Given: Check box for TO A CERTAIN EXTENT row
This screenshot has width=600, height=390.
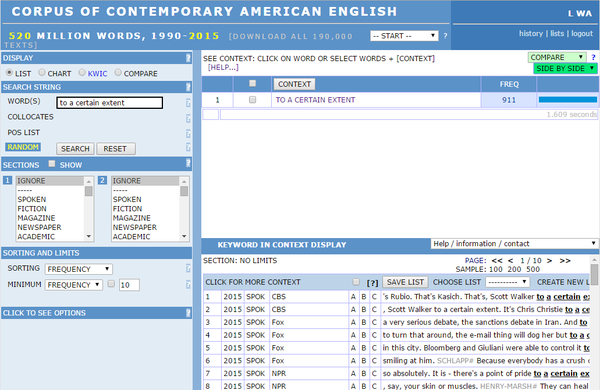Looking at the screenshot, I should [x=252, y=100].
